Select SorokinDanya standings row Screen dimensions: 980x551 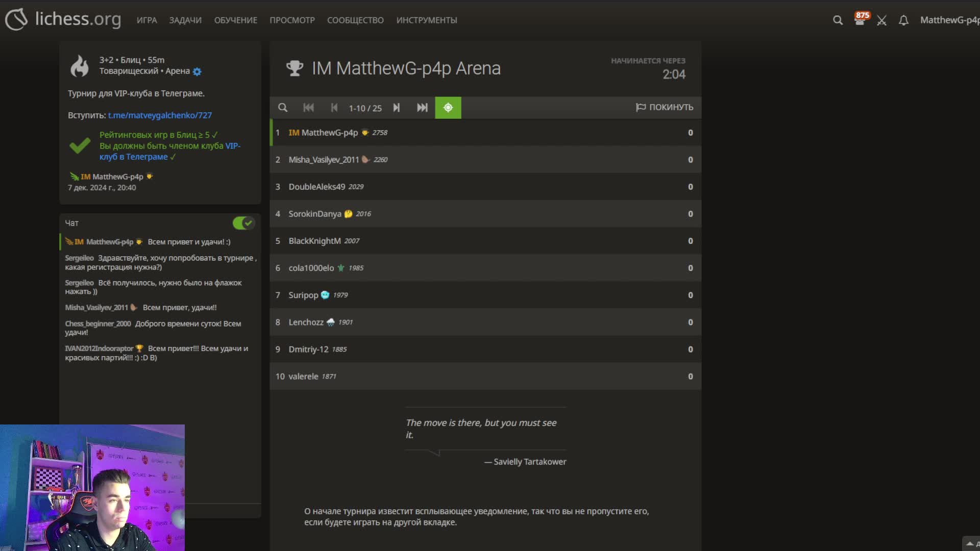tap(485, 214)
